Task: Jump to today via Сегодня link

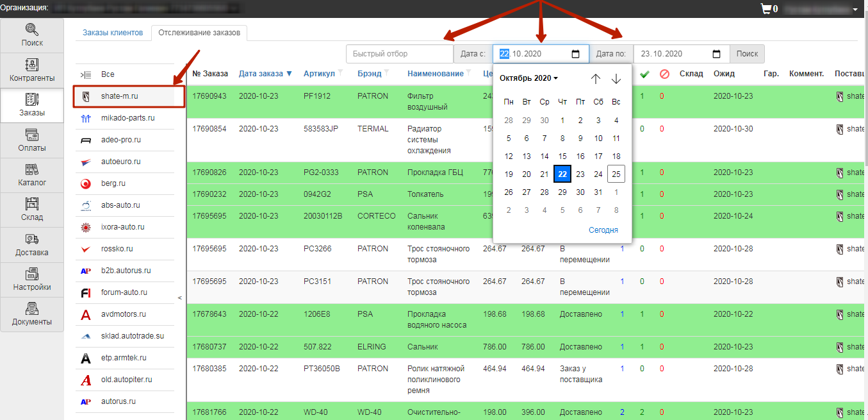Action: pyautogui.click(x=603, y=230)
